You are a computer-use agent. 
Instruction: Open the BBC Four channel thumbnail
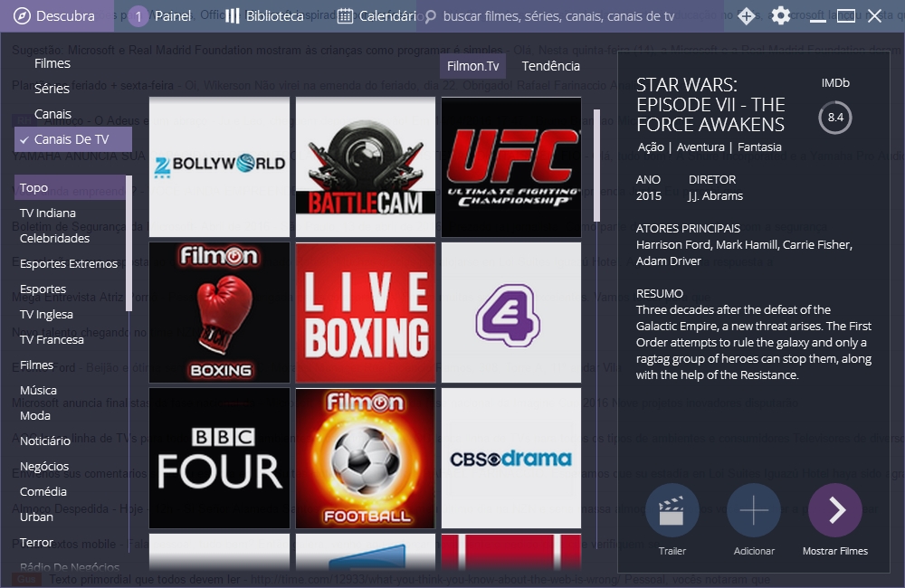click(x=219, y=458)
